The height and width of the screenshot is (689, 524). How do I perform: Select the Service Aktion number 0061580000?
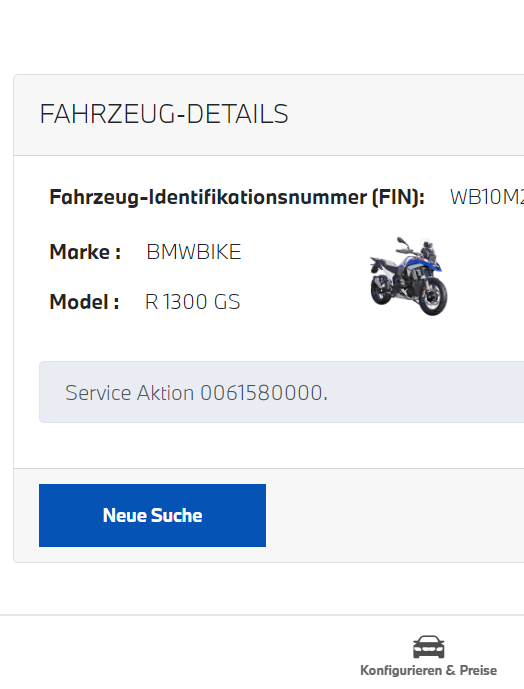tap(262, 393)
